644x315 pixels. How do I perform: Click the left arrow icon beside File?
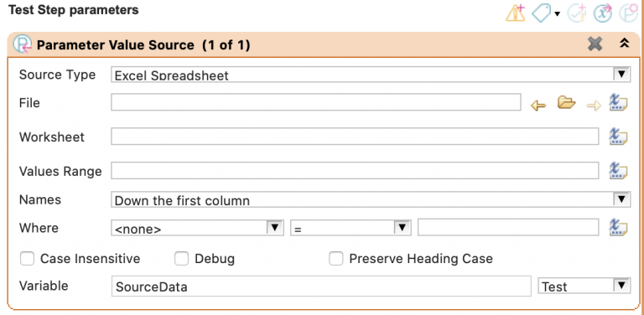538,106
